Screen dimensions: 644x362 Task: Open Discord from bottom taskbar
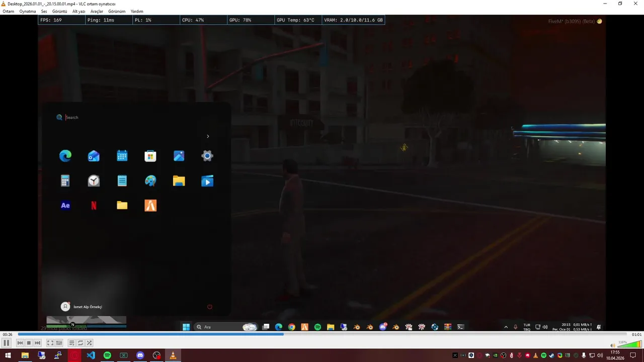(140, 355)
